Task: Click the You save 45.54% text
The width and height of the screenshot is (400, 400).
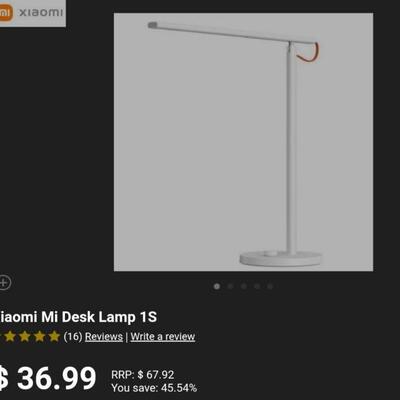Action: [x=154, y=388]
